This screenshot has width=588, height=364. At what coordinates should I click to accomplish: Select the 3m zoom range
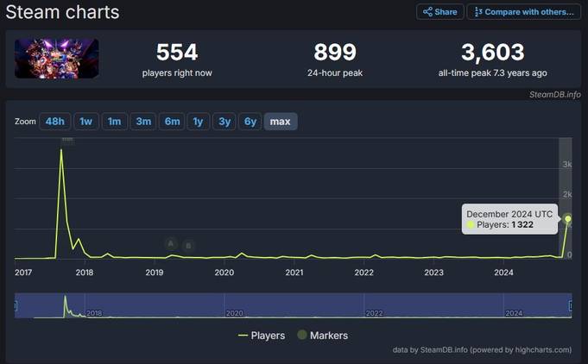coord(143,122)
